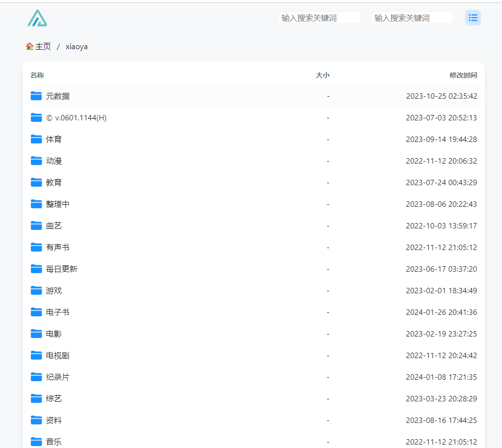Open the 电影 folder name
502x448 pixels.
point(54,334)
